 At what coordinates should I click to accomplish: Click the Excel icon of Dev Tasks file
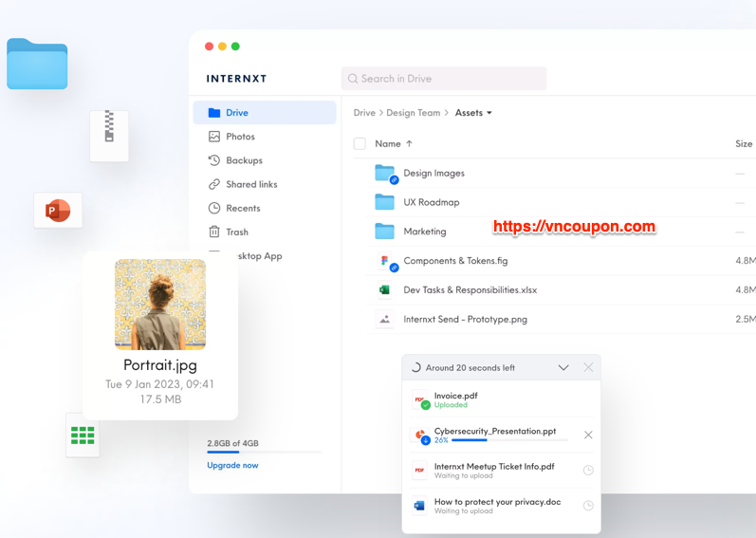tap(385, 289)
